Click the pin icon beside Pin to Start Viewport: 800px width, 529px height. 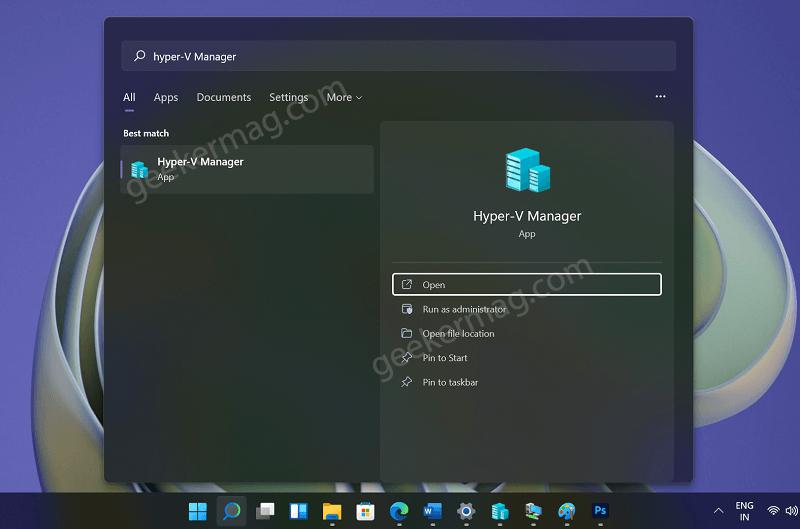point(407,358)
